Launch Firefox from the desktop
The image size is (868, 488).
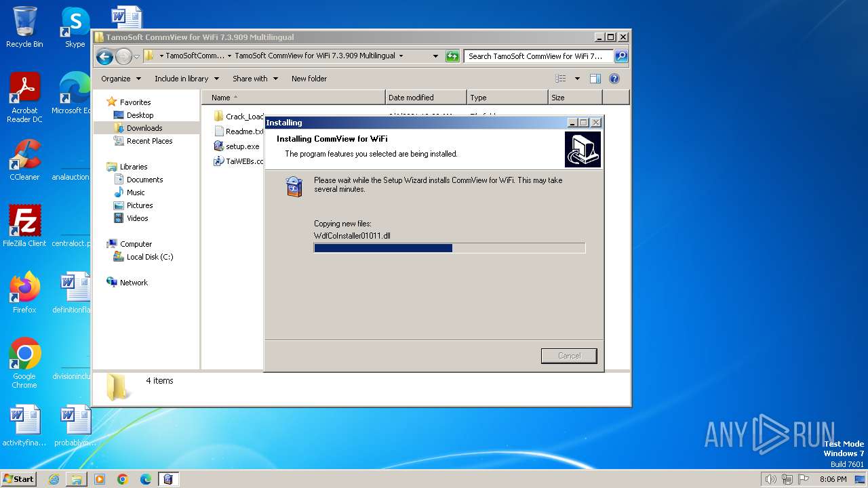[x=24, y=292]
